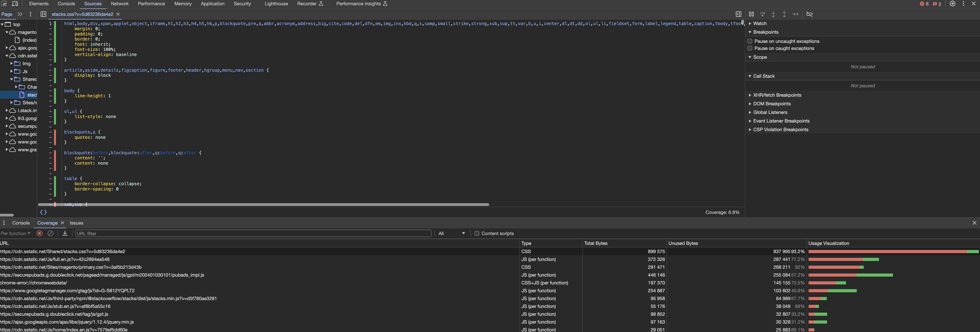Switch to the Application tab
Screen dimensions: 980x332
pyautogui.click(x=213, y=4)
